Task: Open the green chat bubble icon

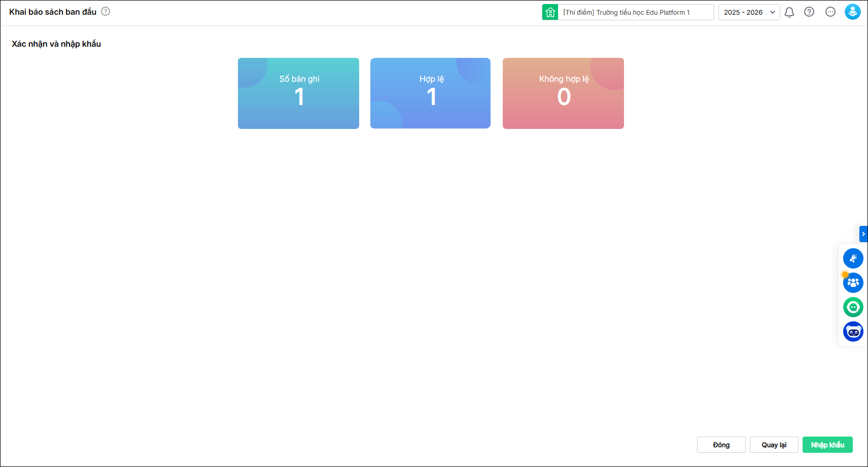Action: point(853,307)
